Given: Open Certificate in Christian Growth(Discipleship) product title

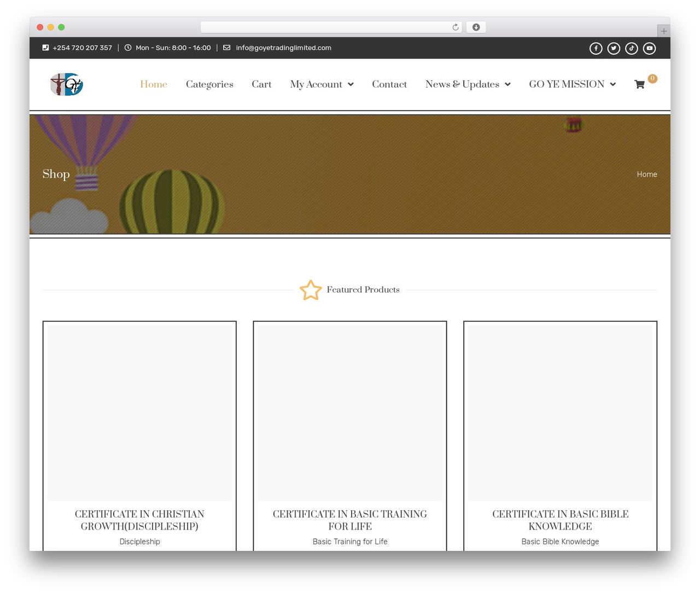Looking at the screenshot, I should pos(139,520).
